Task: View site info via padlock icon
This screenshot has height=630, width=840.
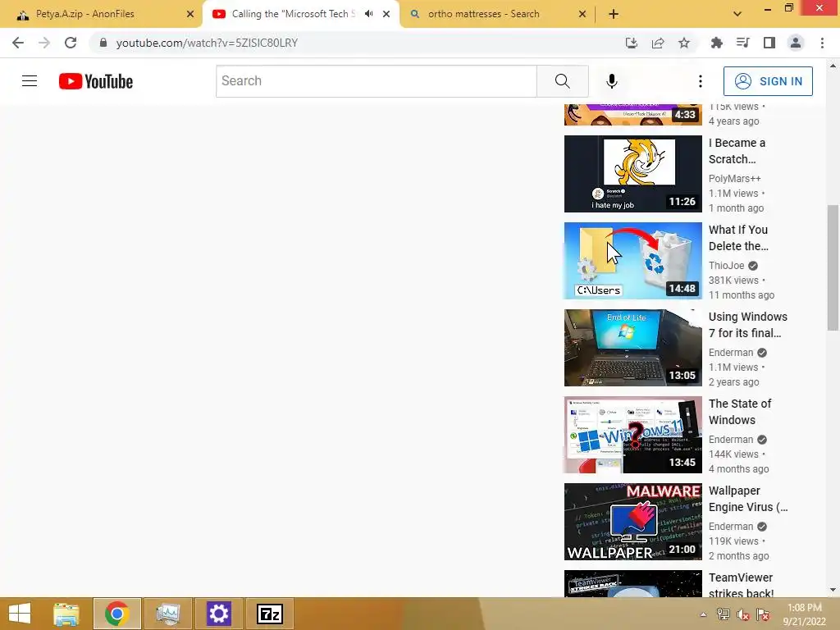Action: click(x=103, y=43)
